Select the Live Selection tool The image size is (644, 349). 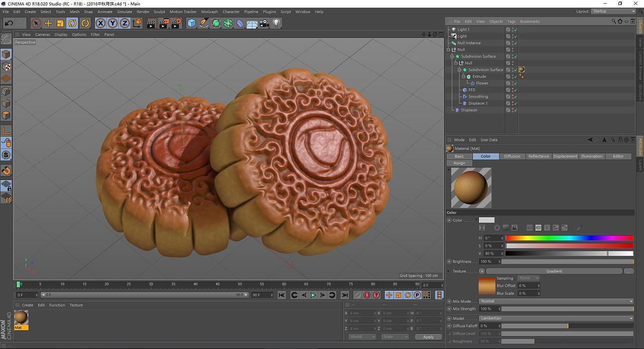pyautogui.click(x=36, y=23)
